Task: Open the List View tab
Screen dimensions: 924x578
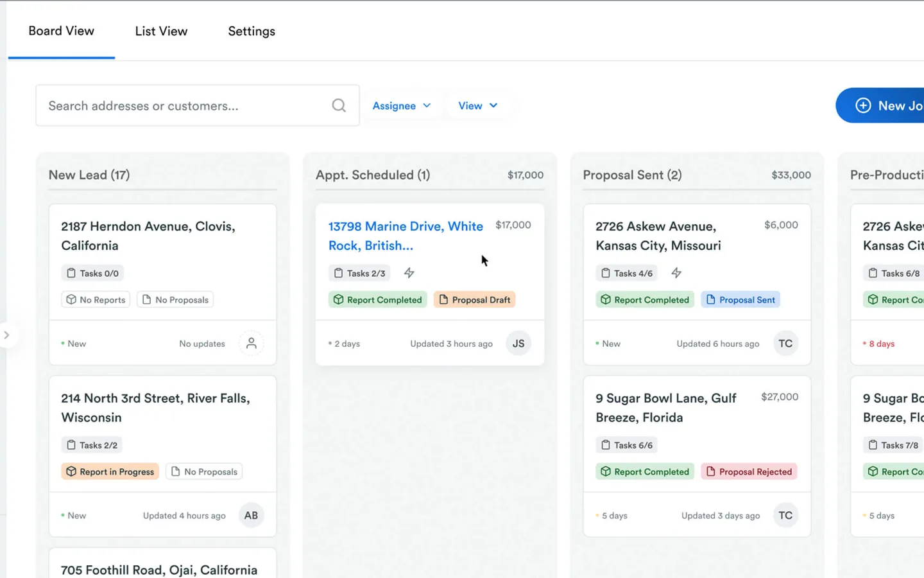Action: click(161, 31)
